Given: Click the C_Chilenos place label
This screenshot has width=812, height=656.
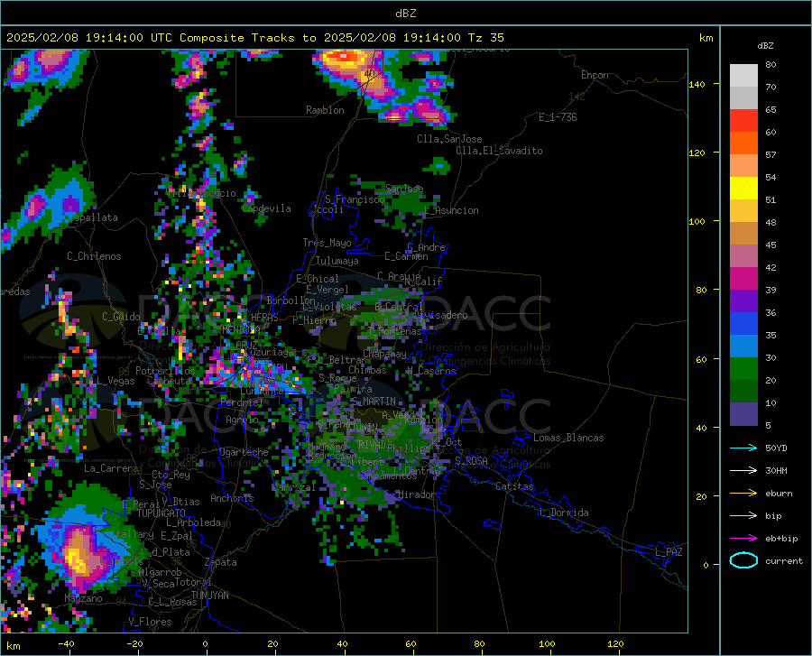Looking at the screenshot, I should (x=94, y=257).
